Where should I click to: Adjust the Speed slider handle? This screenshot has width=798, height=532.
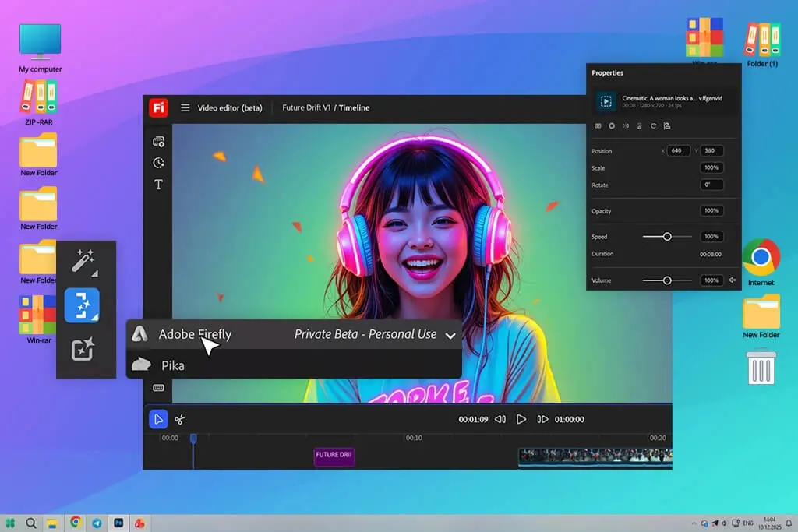[x=667, y=237]
